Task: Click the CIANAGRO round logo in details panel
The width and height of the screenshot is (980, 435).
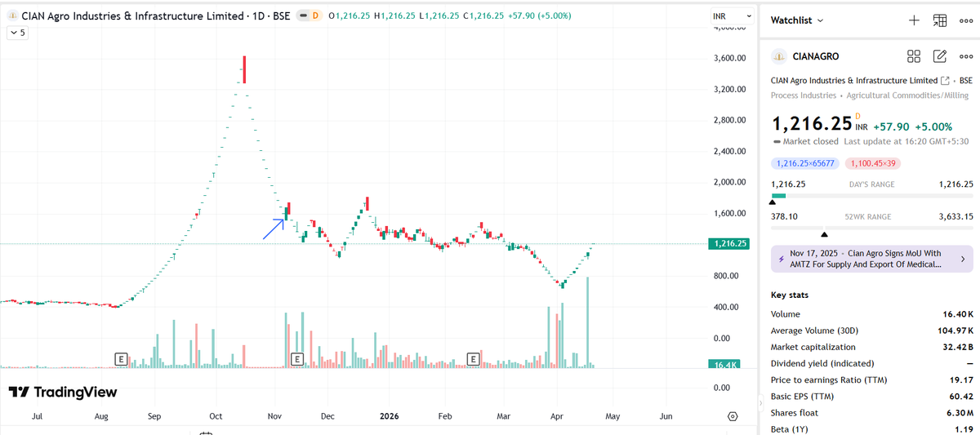Action: point(778,56)
